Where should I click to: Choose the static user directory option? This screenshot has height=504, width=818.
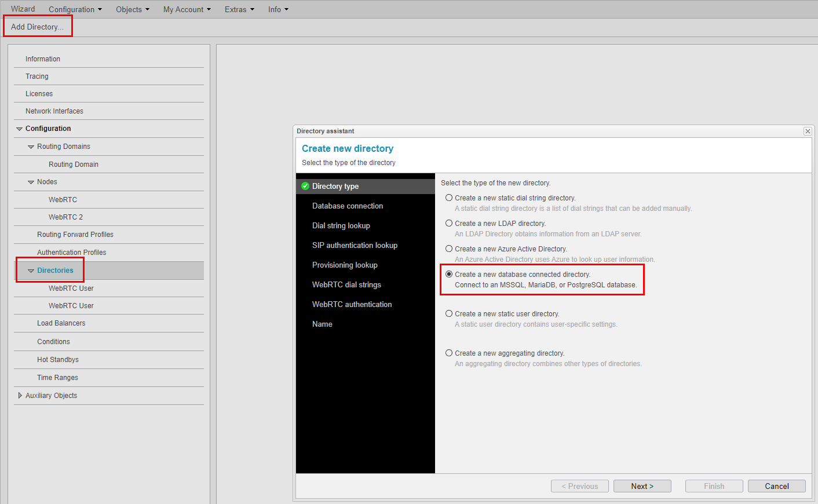point(449,313)
